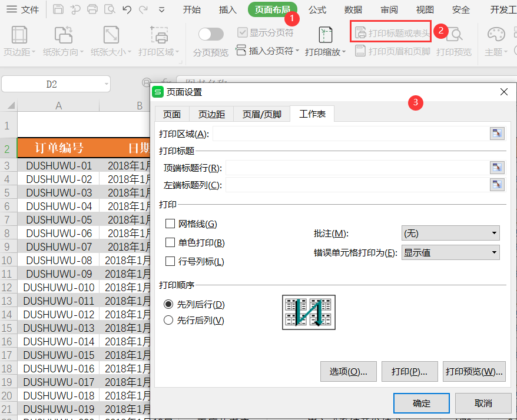Enable the 网格线 checkbox

click(x=171, y=224)
